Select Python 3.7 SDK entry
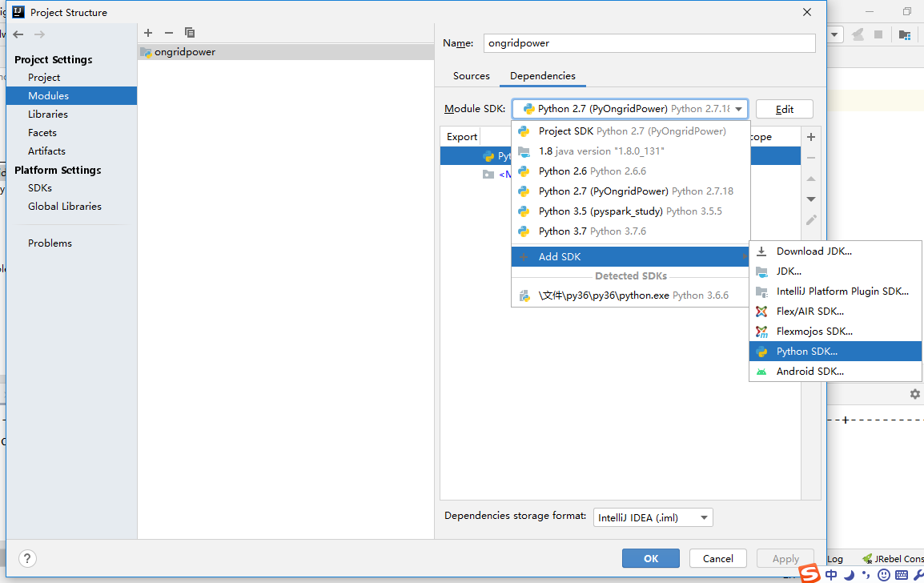The width and height of the screenshot is (924, 583). pyautogui.click(x=630, y=231)
